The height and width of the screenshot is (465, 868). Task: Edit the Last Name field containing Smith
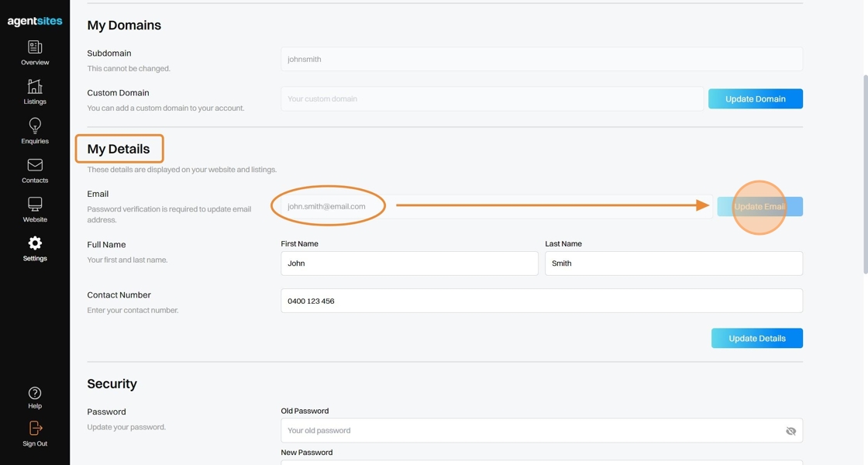coord(673,263)
